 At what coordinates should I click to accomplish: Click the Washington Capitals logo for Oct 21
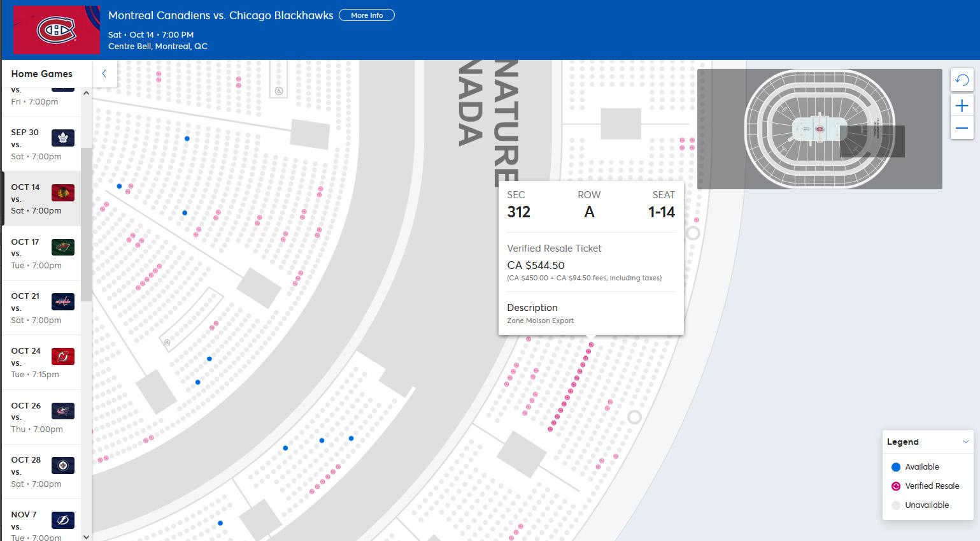63,302
